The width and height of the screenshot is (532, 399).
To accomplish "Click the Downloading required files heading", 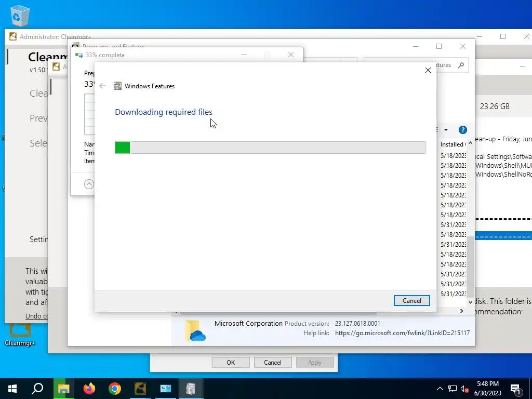I will tap(164, 112).
